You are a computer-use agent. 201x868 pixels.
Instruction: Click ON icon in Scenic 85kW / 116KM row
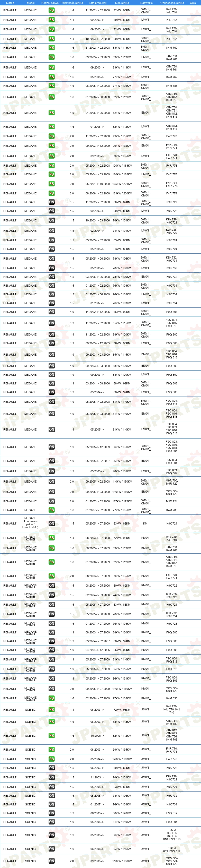coord(51,849)
